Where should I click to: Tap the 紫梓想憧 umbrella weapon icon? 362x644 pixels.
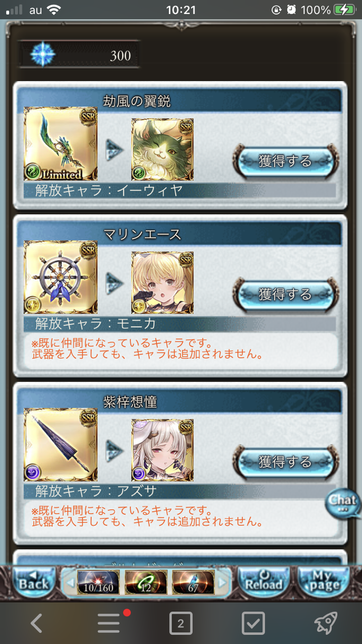click(x=60, y=445)
